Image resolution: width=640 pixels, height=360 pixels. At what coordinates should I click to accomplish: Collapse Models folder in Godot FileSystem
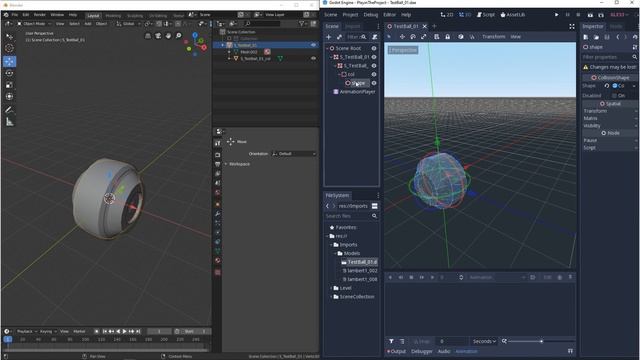coord(335,253)
